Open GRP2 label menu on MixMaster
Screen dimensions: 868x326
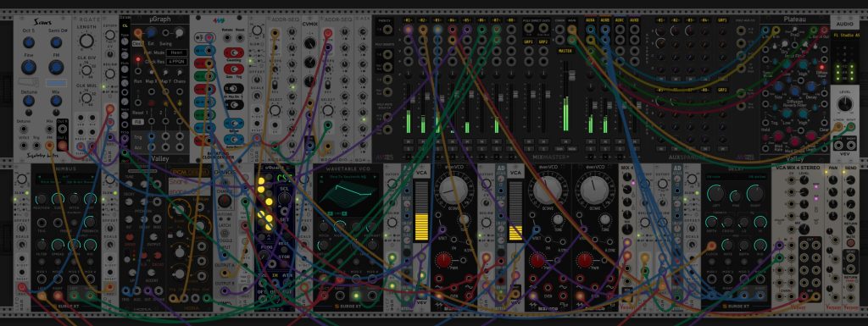pyautogui.click(x=543, y=42)
